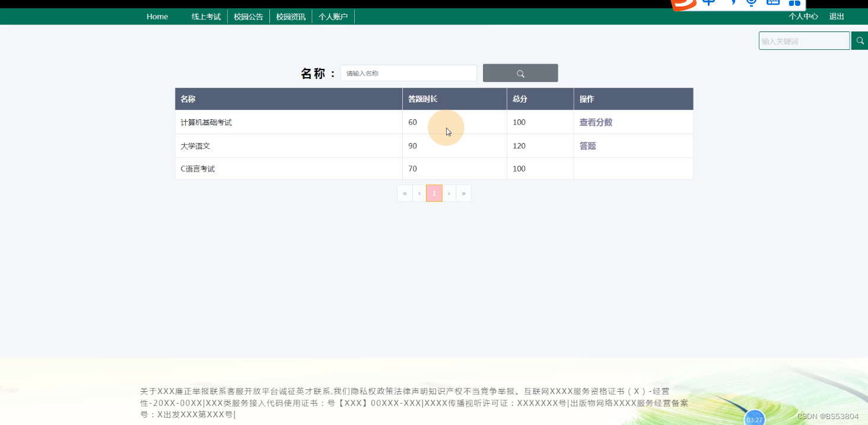
Task: Open the 校园资讯 menu item
Action: [x=291, y=17]
